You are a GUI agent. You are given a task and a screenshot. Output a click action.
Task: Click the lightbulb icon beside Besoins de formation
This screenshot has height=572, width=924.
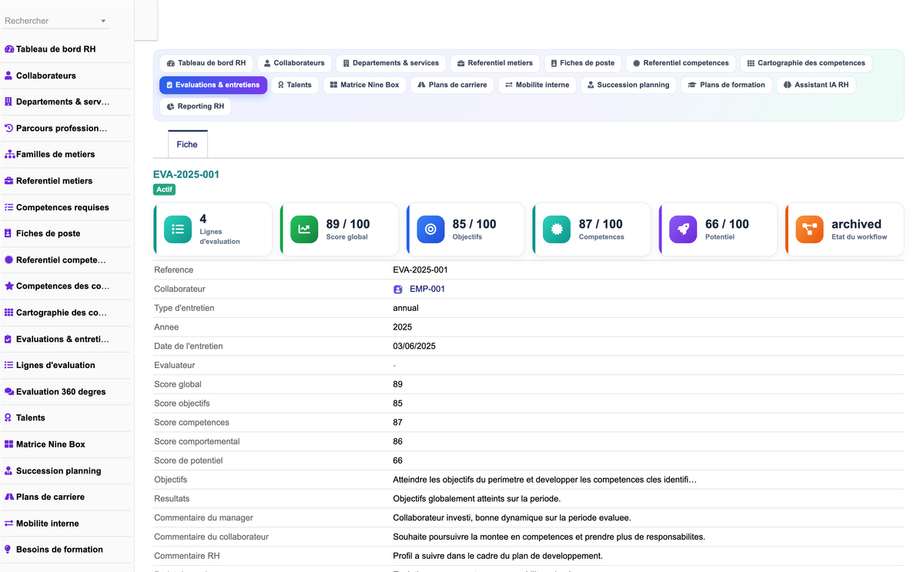click(9, 550)
